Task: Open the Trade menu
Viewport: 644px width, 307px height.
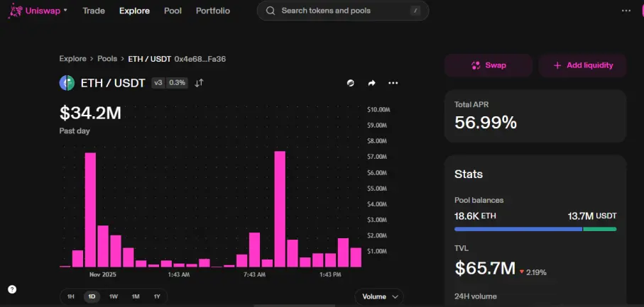Action: click(x=94, y=11)
